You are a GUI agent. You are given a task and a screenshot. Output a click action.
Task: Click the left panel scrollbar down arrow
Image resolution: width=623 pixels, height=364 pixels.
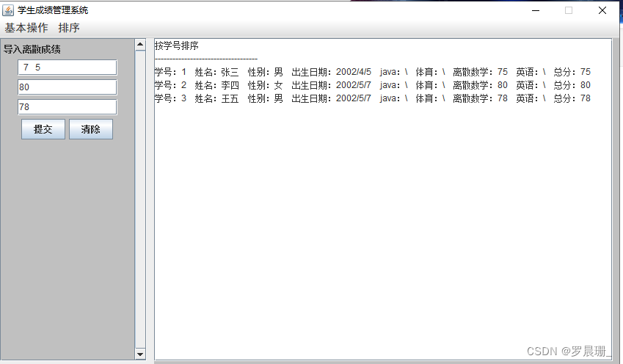pyautogui.click(x=140, y=354)
